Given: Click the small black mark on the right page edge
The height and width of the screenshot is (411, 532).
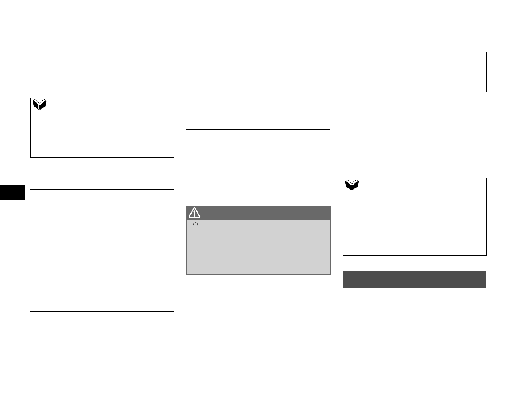Looking at the screenshot, I should tap(531, 193).
